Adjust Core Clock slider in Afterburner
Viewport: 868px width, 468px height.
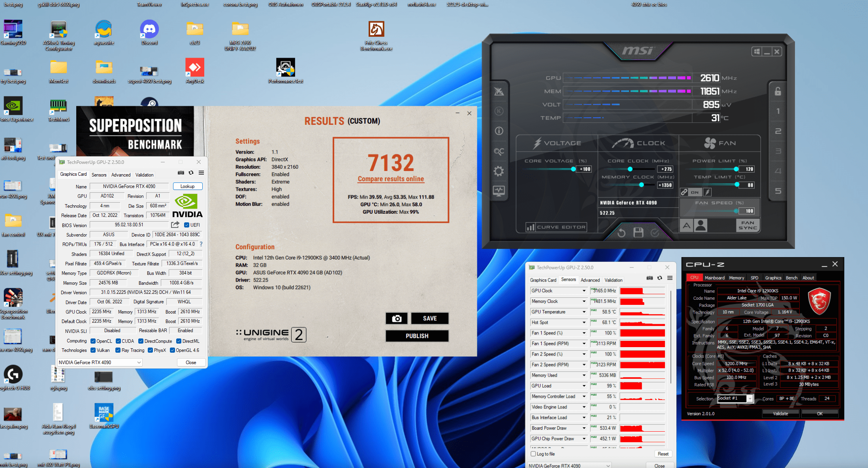click(x=630, y=169)
